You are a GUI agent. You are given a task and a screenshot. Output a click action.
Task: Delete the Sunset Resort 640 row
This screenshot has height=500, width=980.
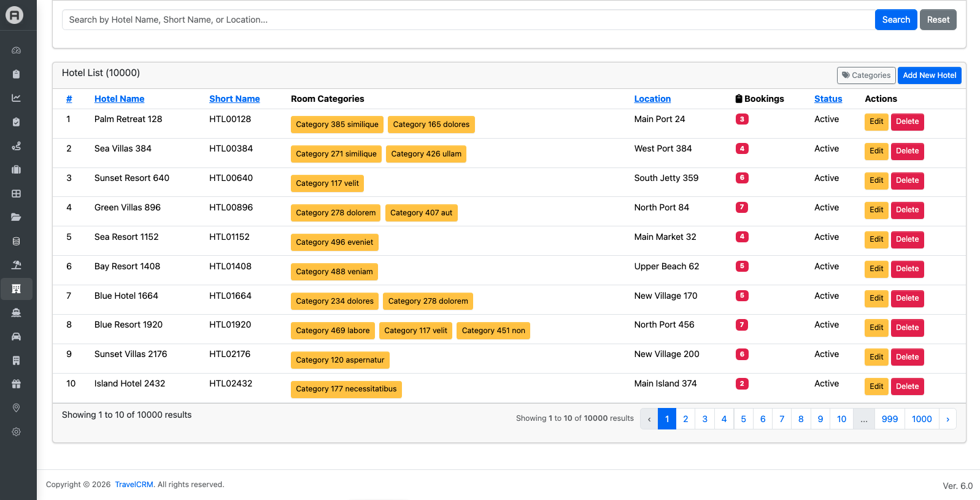tap(907, 180)
